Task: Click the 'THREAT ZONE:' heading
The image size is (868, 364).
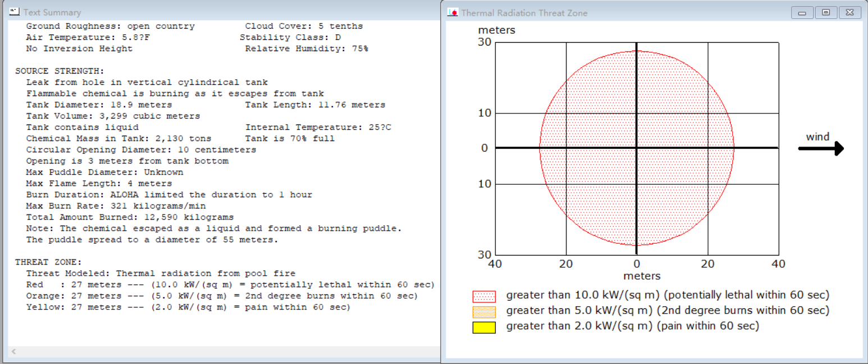Action: [x=48, y=262]
